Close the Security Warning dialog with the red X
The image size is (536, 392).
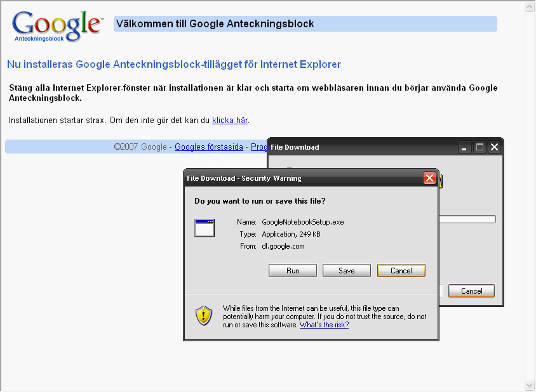point(430,178)
